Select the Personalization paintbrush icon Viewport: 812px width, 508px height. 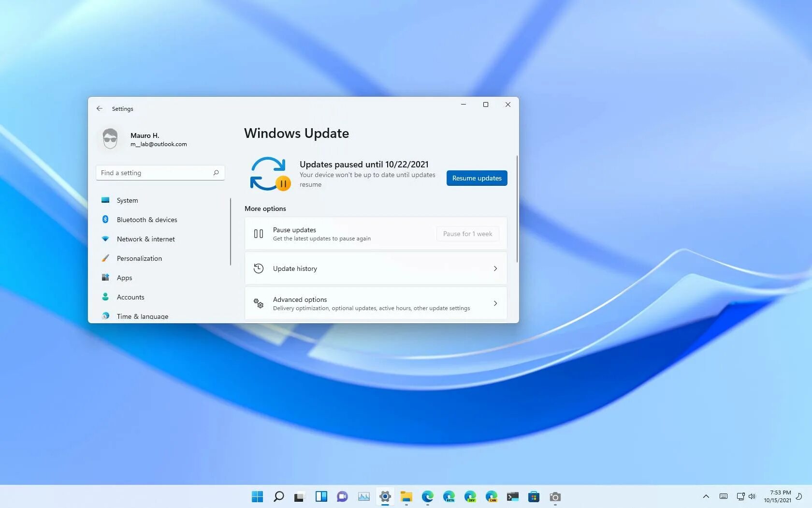coord(106,258)
